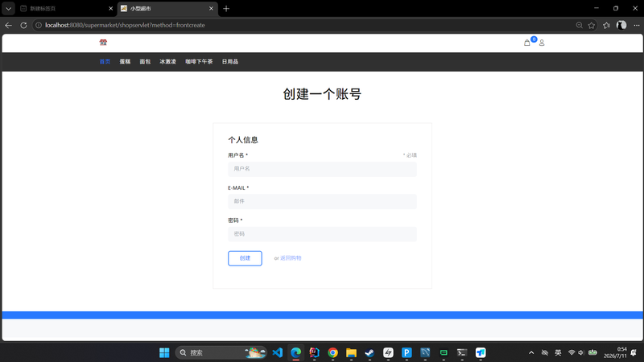
Task: Switch the 英 input method indicator
Action: 558,352
